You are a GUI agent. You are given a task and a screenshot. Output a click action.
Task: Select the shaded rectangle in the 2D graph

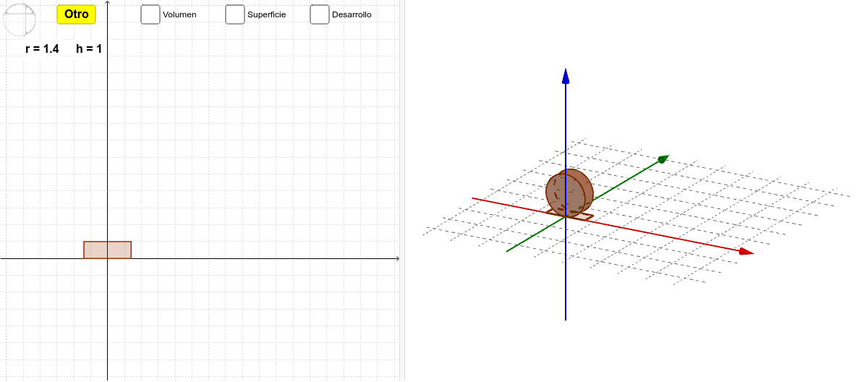coord(107,250)
